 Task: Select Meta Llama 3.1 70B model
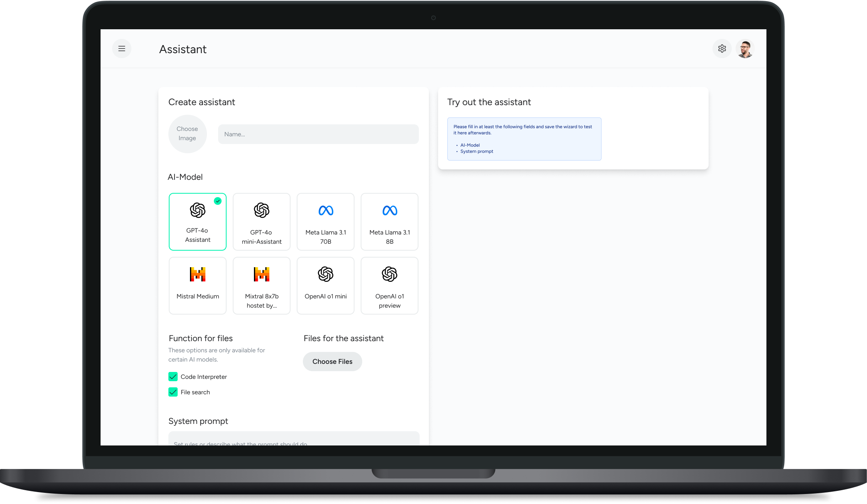pyautogui.click(x=325, y=222)
